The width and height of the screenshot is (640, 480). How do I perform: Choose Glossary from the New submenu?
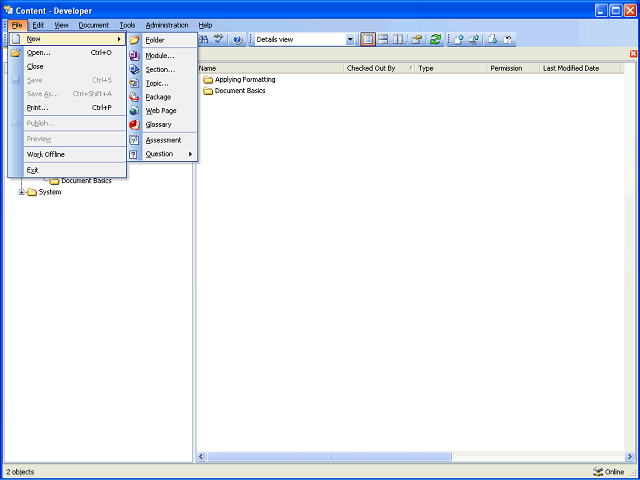coord(162,125)
